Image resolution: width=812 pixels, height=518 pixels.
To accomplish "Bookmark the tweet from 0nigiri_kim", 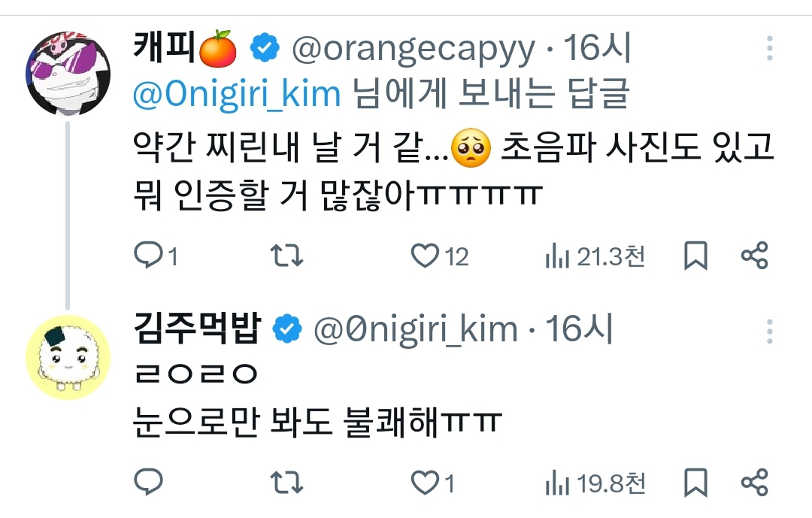I will click(695, 481).
